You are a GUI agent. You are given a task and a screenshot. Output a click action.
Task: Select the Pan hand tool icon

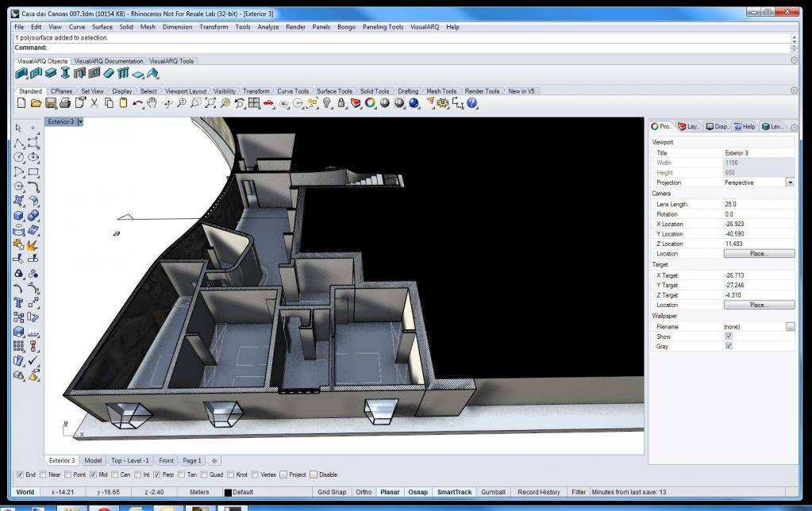pos(152,103)
